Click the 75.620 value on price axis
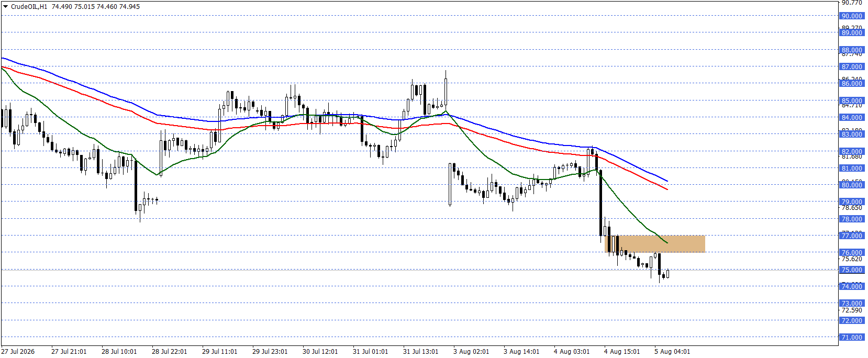This screenshot has width=868, height=358. (852, 259)
